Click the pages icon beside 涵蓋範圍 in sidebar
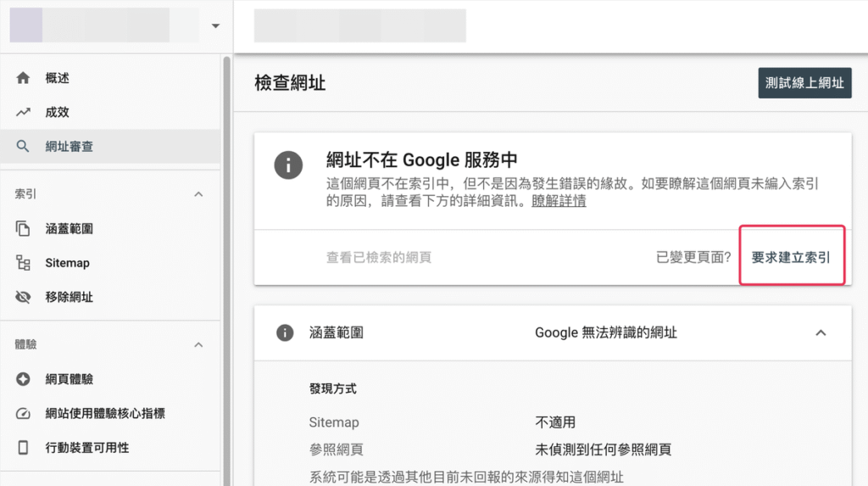The width and height of the screenshot is (868, 486). (23, 228)
